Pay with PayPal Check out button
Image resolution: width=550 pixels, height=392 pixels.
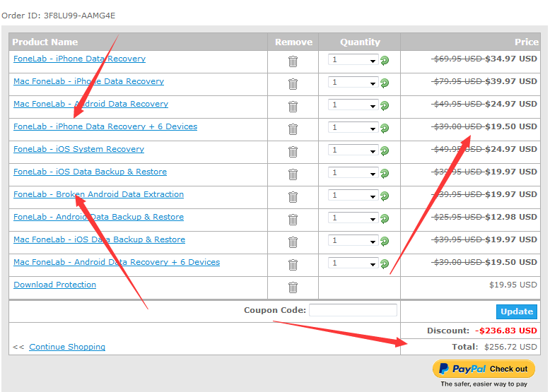point(484,369)
